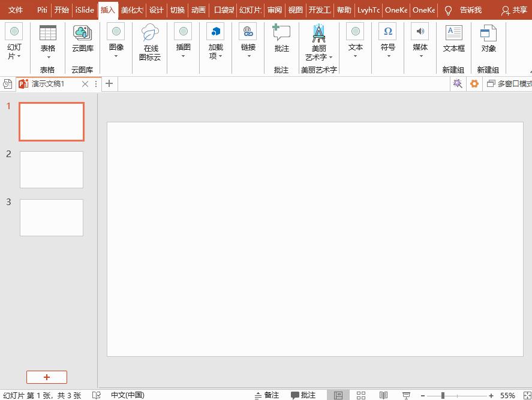Switch to slide sorter view on status bar
Image resolution: width=532 pixels, height=400 pixels.
[361, 395]
